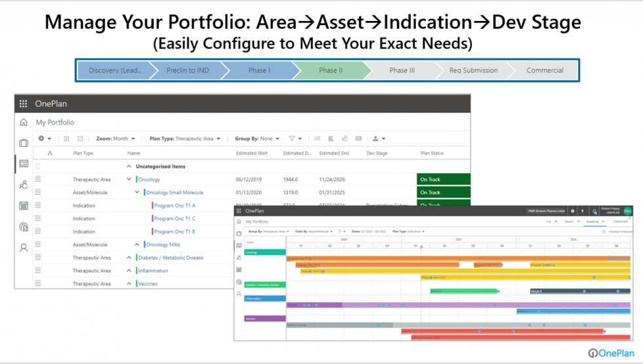
Task: Click the help question mark in the roadmap window
Action: [583, 211]
